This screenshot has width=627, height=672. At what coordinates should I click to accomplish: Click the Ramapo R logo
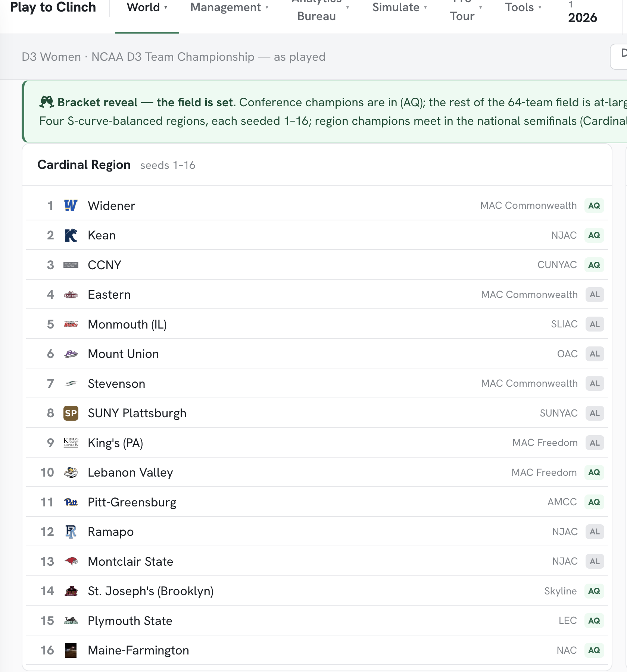coord(71,532)
